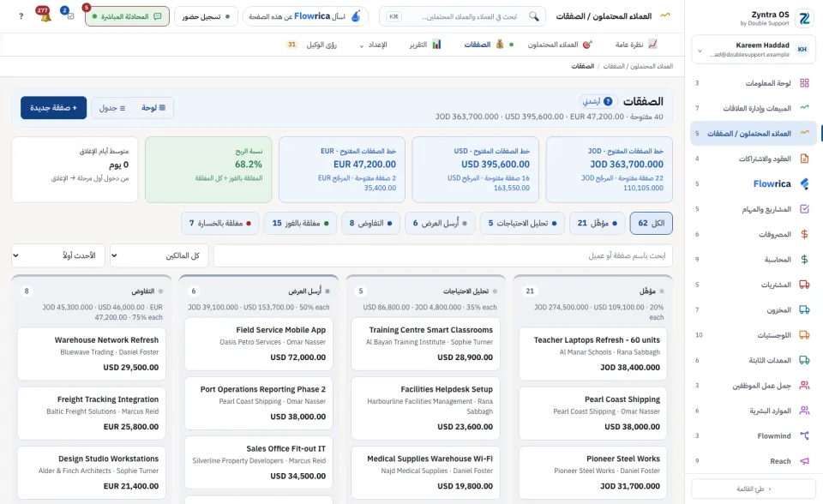This screenshot has height=504, width=823.
Task: Open the tasks checklist icon with badge 2
Action: coord(69,15)
